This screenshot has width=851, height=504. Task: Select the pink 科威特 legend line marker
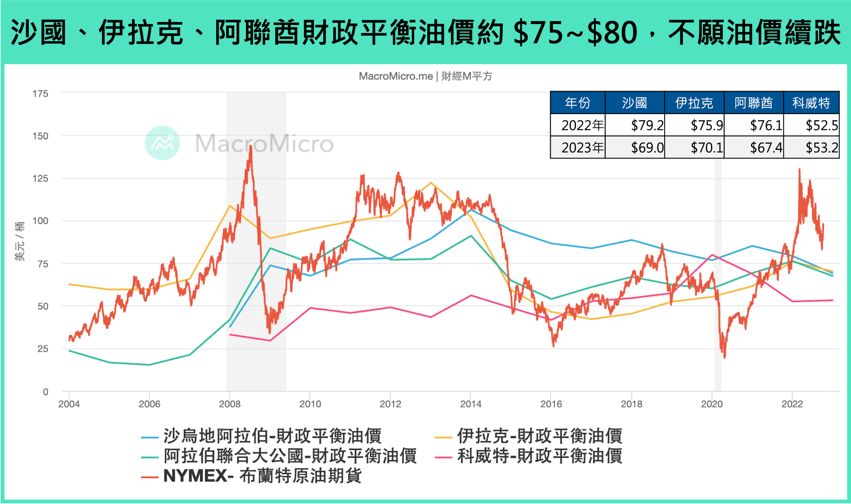click(444, 457)
